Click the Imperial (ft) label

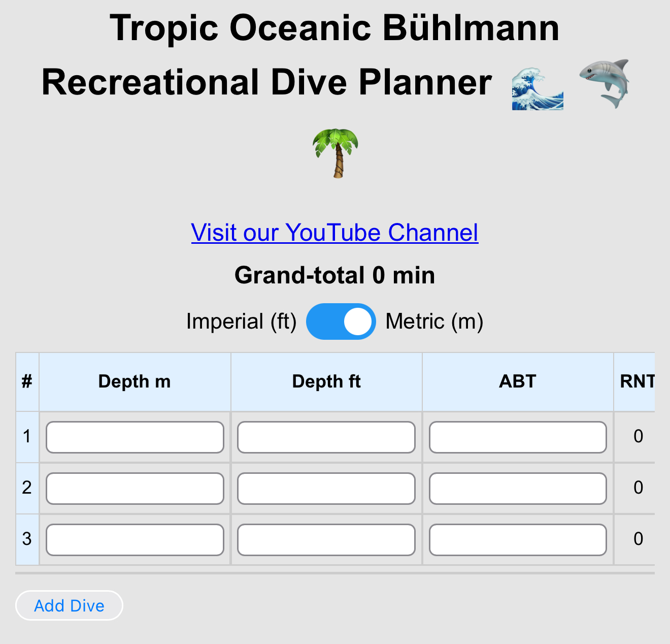coord(242,321)
